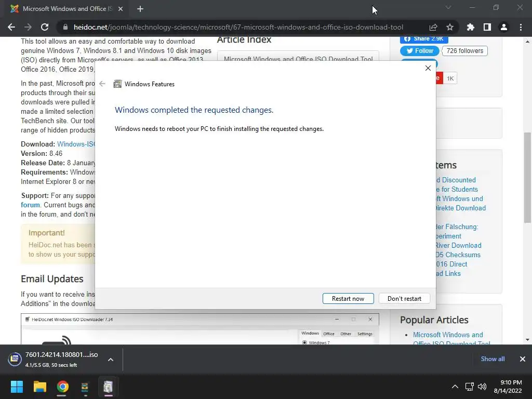Open the D5 Checksums sidebar link

458,255
